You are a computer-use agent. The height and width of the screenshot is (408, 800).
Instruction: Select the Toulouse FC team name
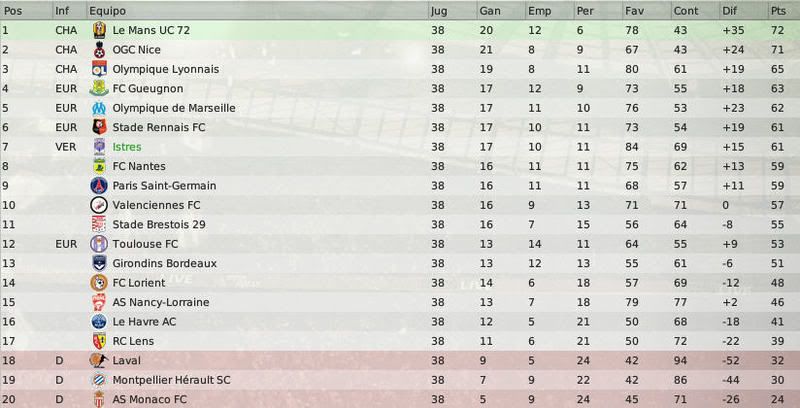145,244
